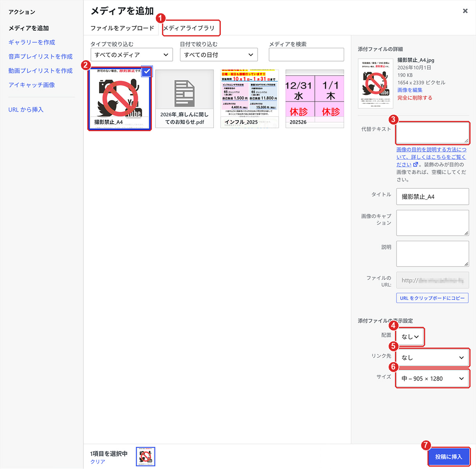Edit the タイトル field 撮影禁止_A4
Viewport: 476px width, 469px height.
pos(433,197)
